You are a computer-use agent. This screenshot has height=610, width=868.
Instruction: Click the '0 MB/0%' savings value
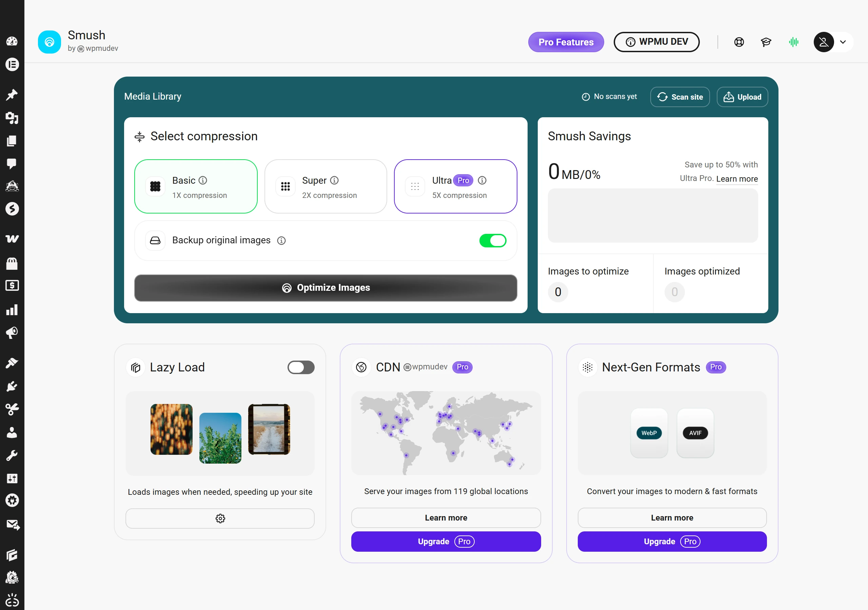pyautogui.click(x=574, y=172)
